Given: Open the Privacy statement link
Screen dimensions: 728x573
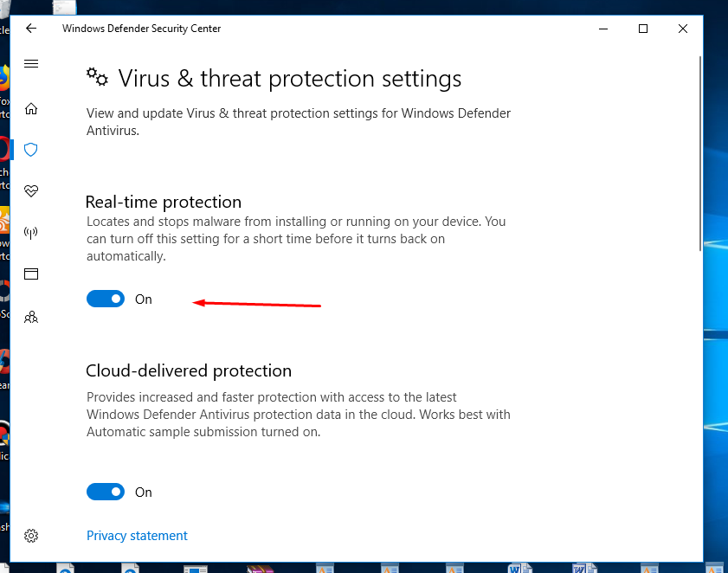Looking at the screenshot, I should pos(137,536).
